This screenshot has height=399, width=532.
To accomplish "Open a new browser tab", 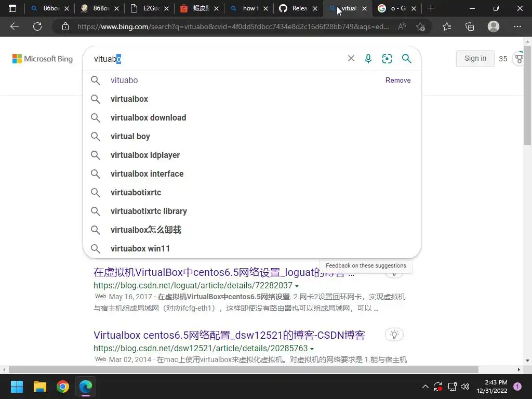I will pos(431,8).
